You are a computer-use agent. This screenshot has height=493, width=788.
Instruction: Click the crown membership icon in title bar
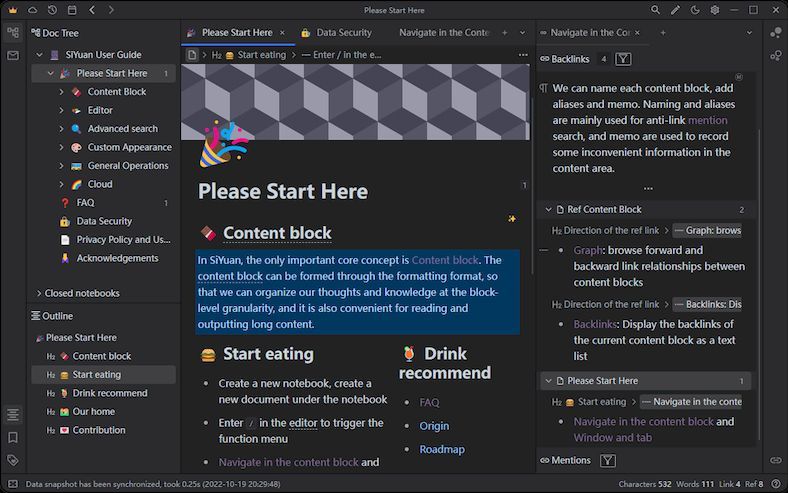coord(13,10)
